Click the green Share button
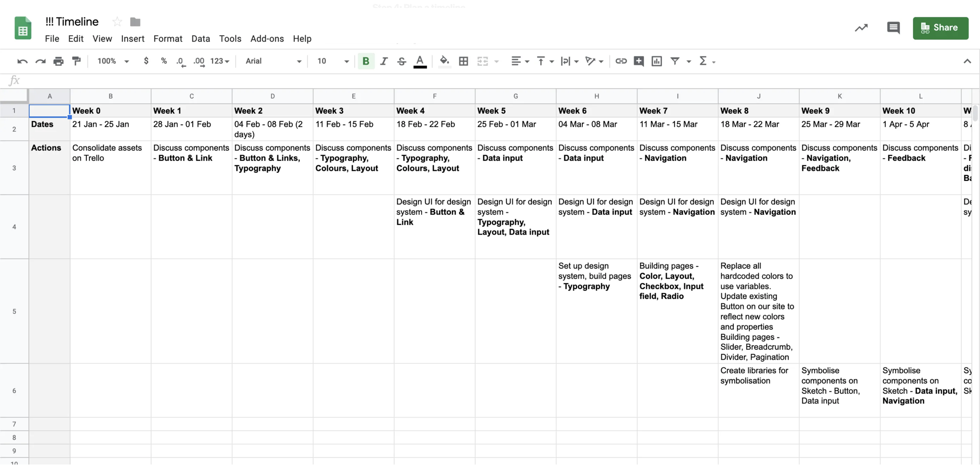 tap(940, 28)
